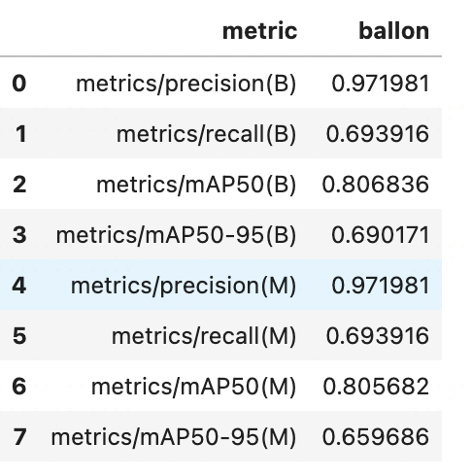Click the metrics/precision(M) cell
Image resolution: width=472 pixels, height=476 pixels.
tap(184, 286)
